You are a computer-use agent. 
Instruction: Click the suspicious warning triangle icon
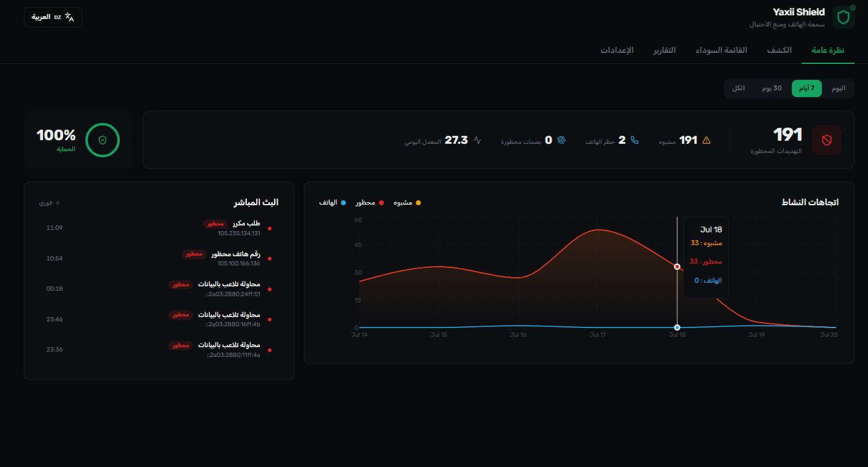point(706,140)
